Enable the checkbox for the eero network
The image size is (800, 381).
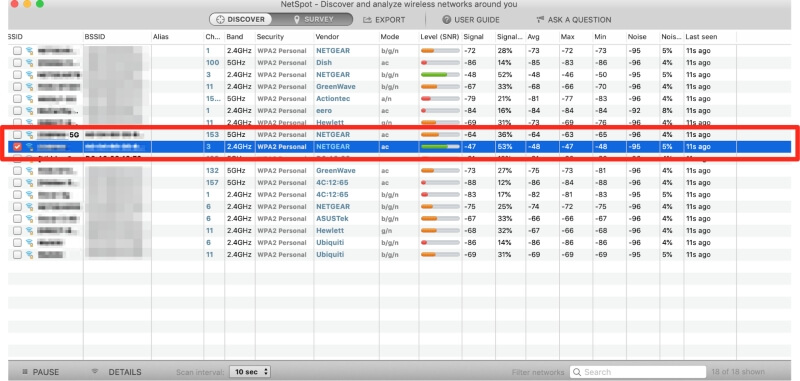point(17,111)
